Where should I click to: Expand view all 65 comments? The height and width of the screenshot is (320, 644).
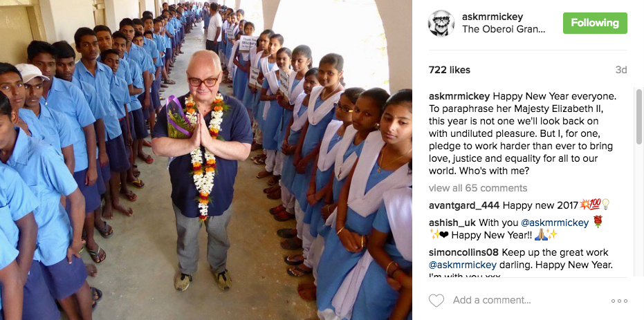pos(478,188)
